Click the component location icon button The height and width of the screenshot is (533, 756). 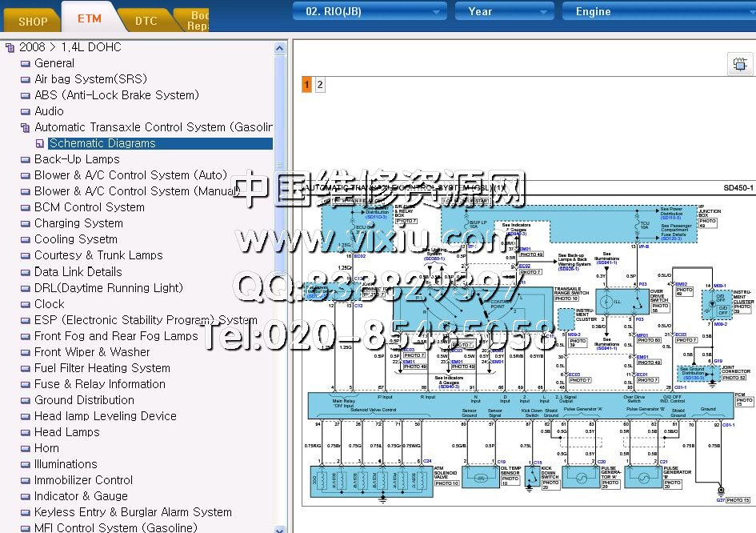pos(737,64)
